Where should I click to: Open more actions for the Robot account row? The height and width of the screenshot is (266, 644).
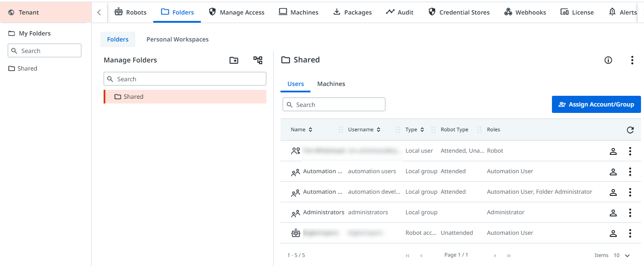tap(630, 233)
